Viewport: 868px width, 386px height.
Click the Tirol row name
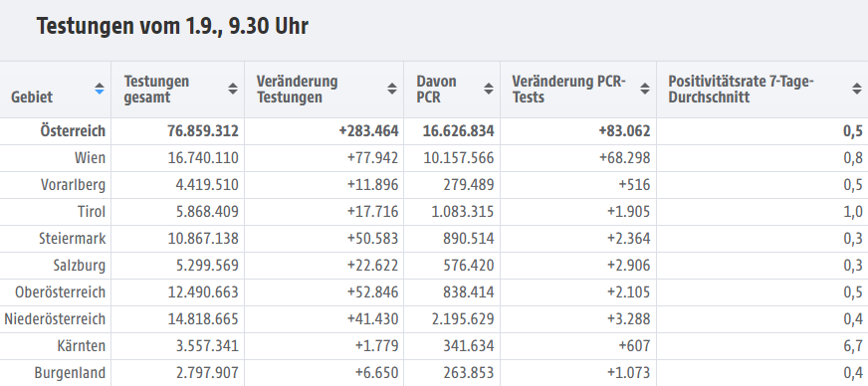coord(92,212)
